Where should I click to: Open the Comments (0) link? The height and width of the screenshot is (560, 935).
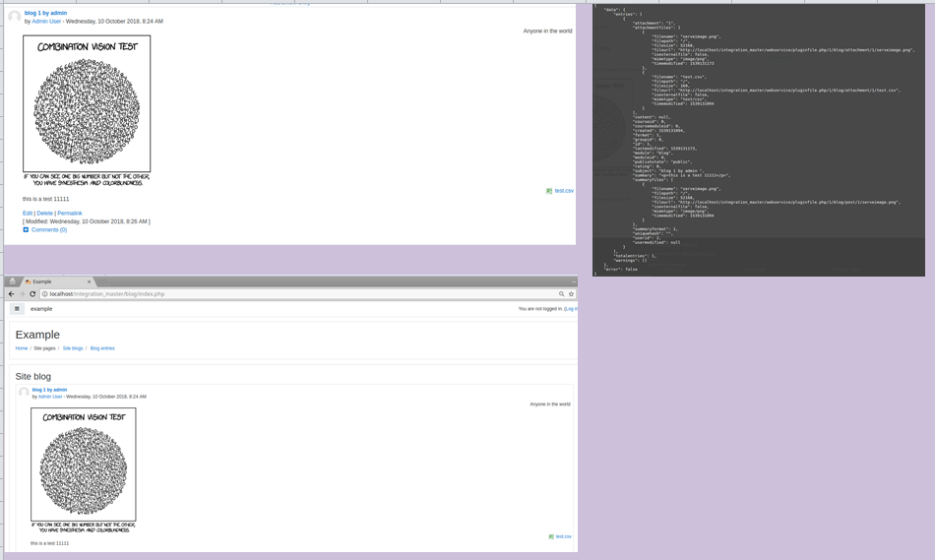(x=49, y=229)
